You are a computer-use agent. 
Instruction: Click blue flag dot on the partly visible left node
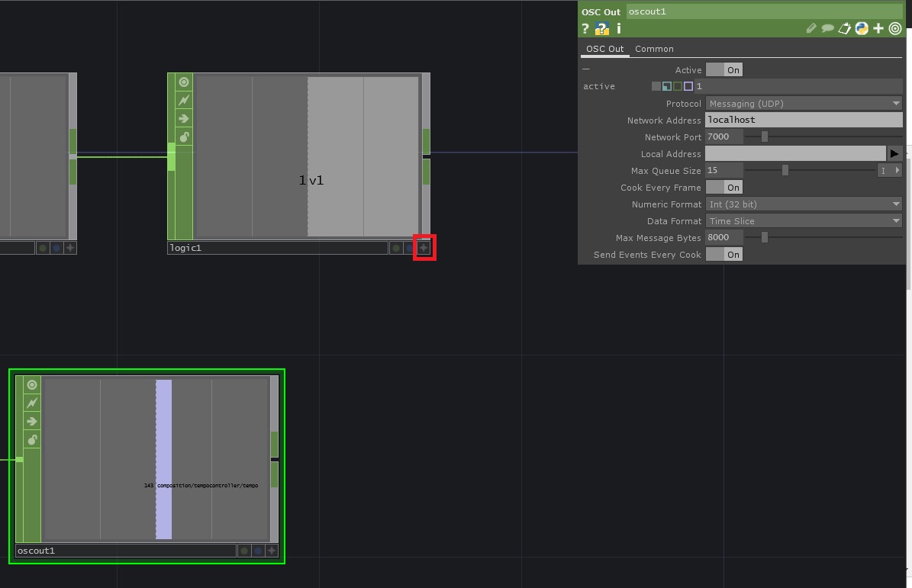[x=56, y=248]
